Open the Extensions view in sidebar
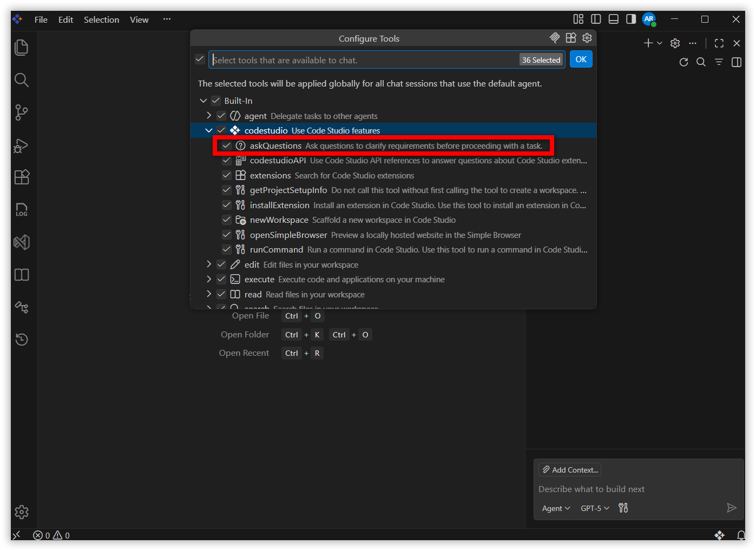 tap(22, 177)
